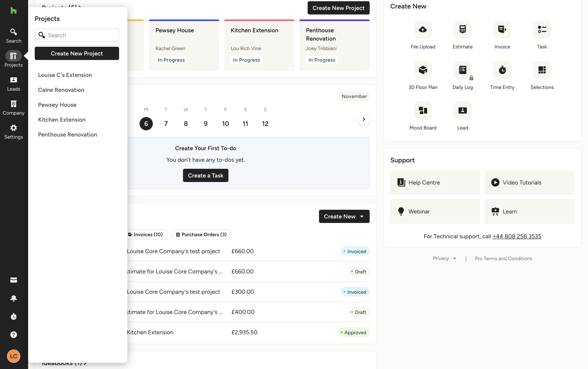The width and height of the screenshot is (588, 369).
Task: Open the timer stopwatch sidebar icon
Action: (13, 316)
